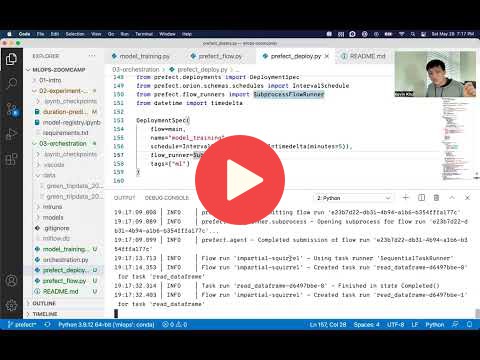The width and height of the screenshot is (480, 360).
Task: Kill terminal with trash icon
Action: (x=436, y=198)
